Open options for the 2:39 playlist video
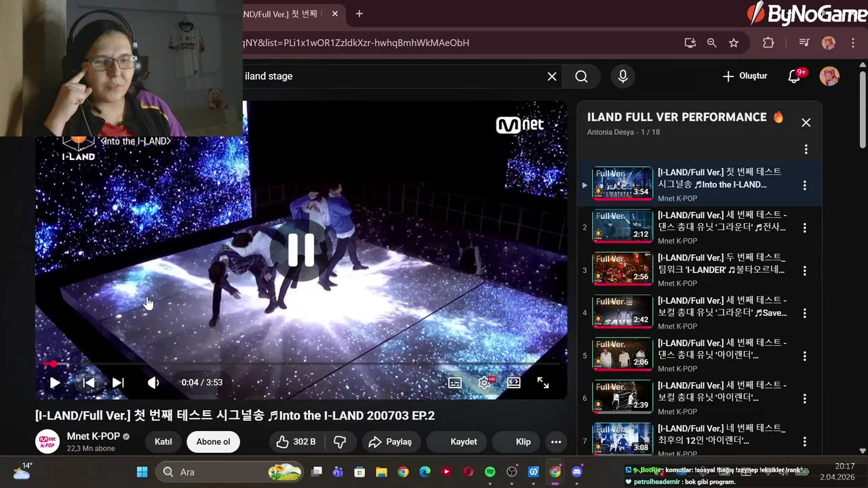Viewport: 868px width, 488px height. (x=804, y=399)
